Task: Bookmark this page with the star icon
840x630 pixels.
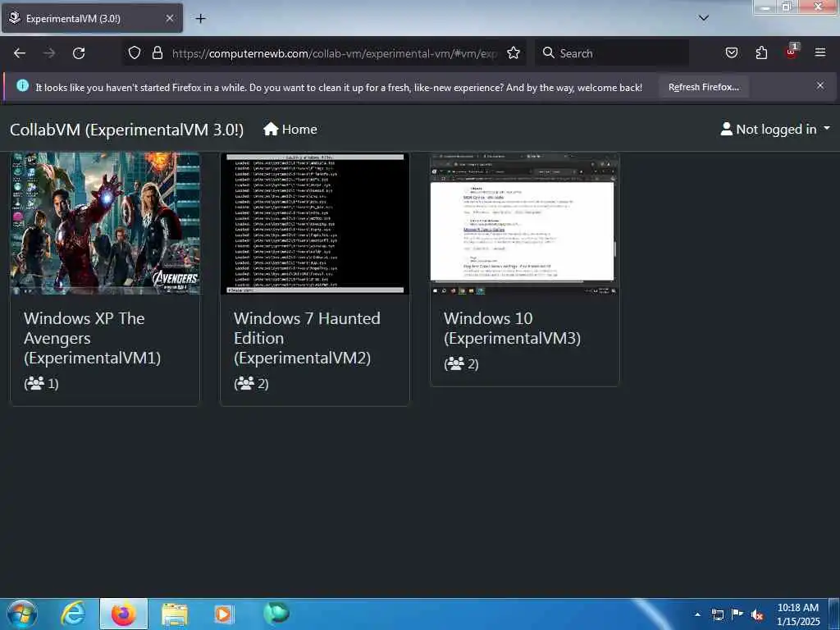Action: 514,53
